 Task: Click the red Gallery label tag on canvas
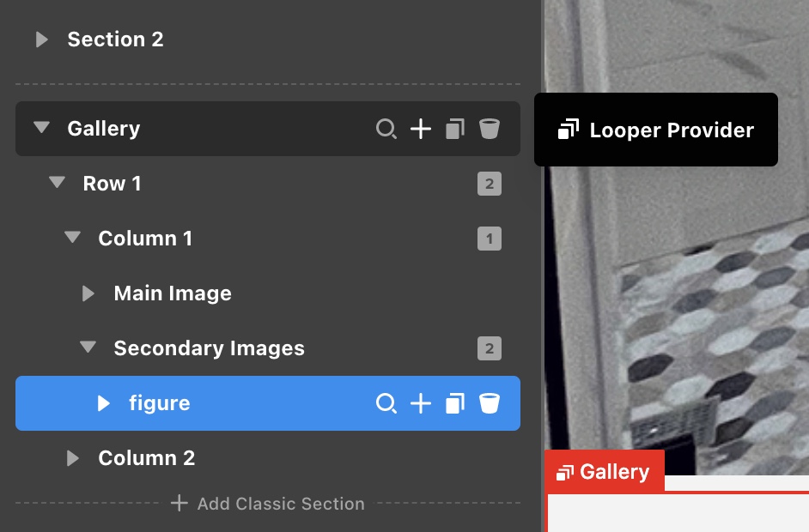605,472
